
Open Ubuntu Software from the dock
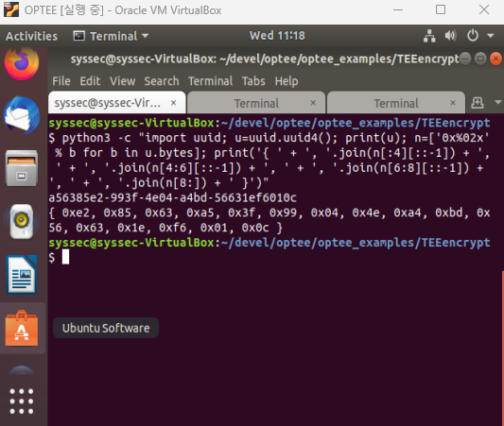(22, 328)
